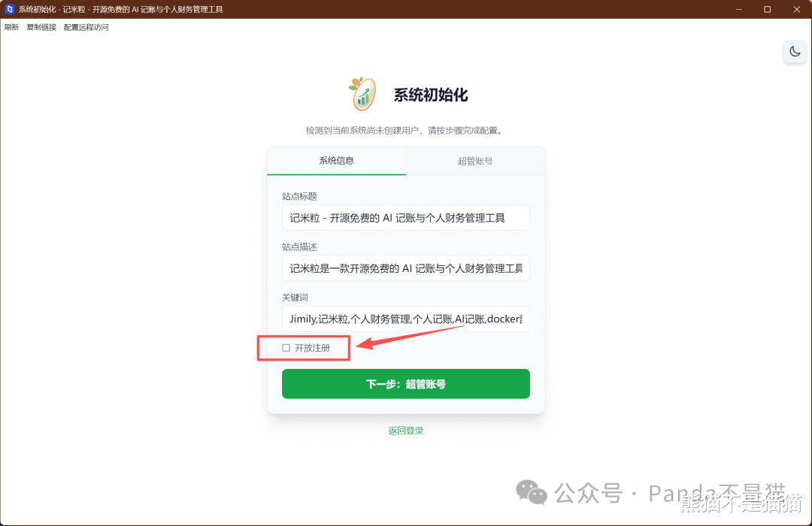
Task: Focus the 站点标题 input field
Action: point(405,218)
